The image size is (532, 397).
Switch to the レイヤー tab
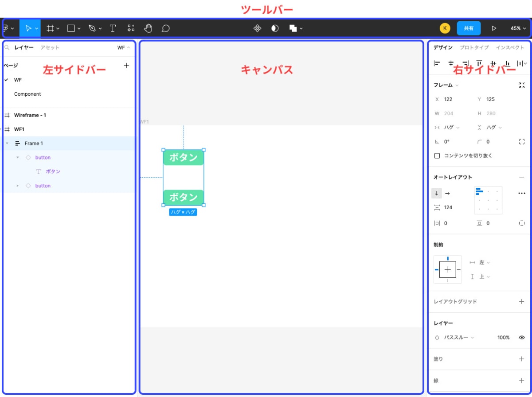click(x=24, y=47)
